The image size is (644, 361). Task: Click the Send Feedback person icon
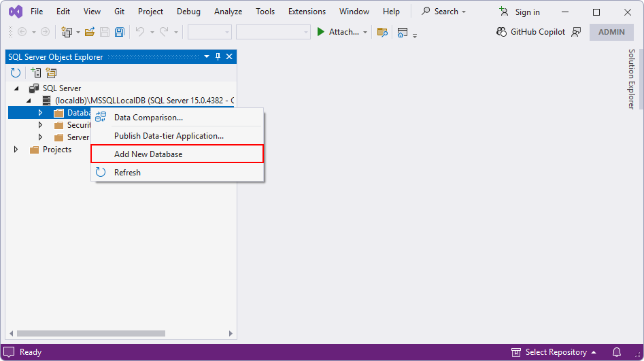click(576, 32)
